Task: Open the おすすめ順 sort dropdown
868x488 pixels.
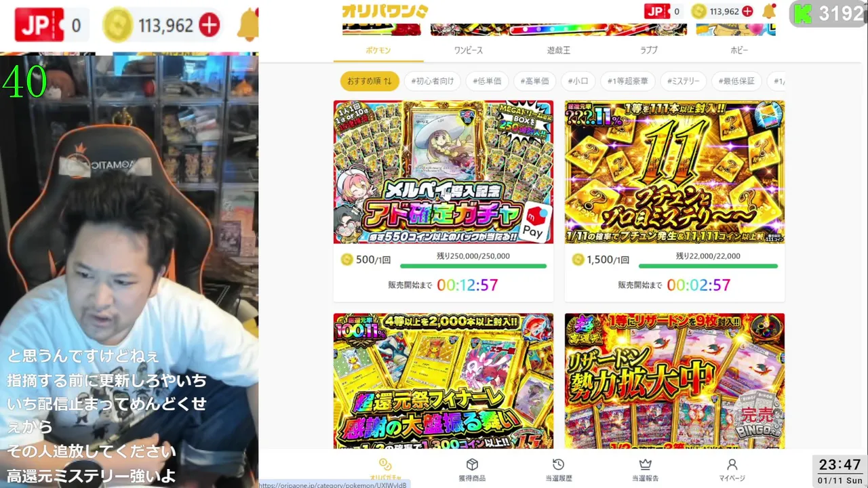Action: (x=370, y=81)
